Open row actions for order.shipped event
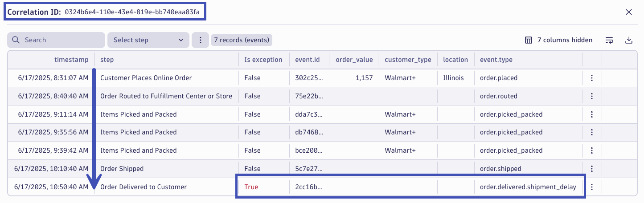The width and height of the screenshot is (644, 203). tap(592, 169)
